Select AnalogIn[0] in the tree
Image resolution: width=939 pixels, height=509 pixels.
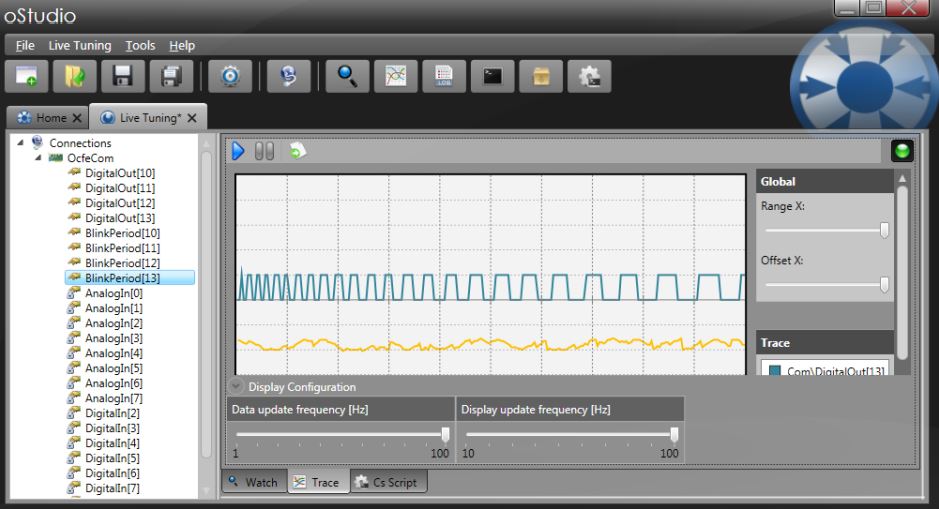tap(114, 293)
